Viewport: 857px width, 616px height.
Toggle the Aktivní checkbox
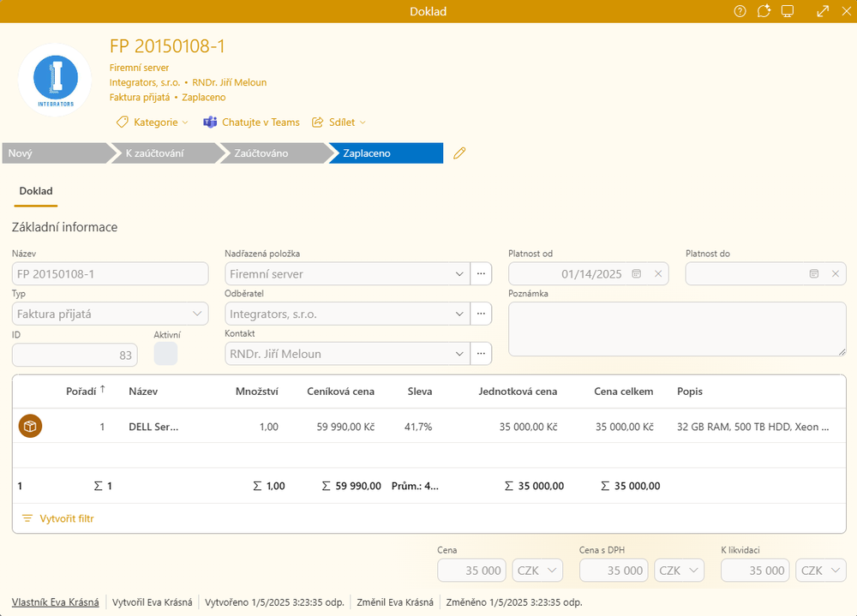[x=165, y=354]
